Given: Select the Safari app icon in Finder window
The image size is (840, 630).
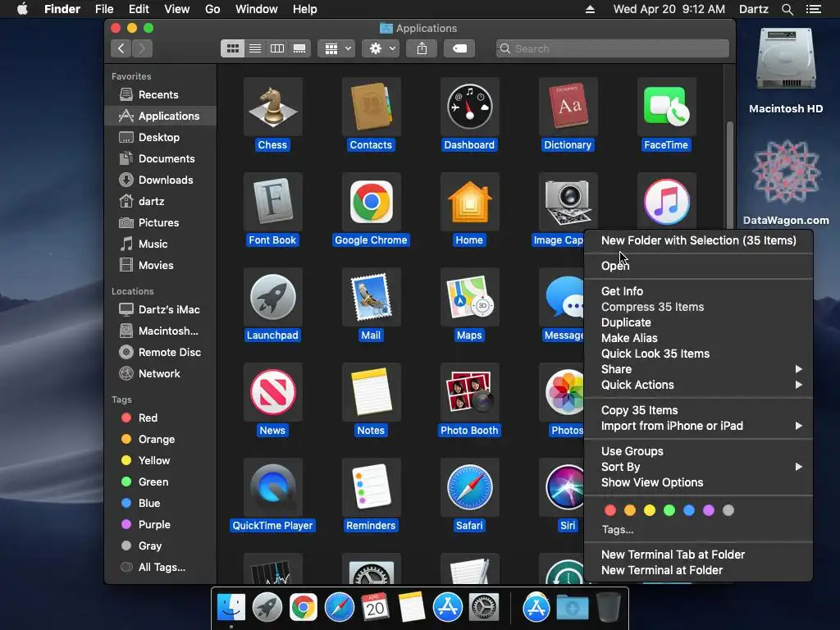Looking at the screenshot, I should coord(469,487).
